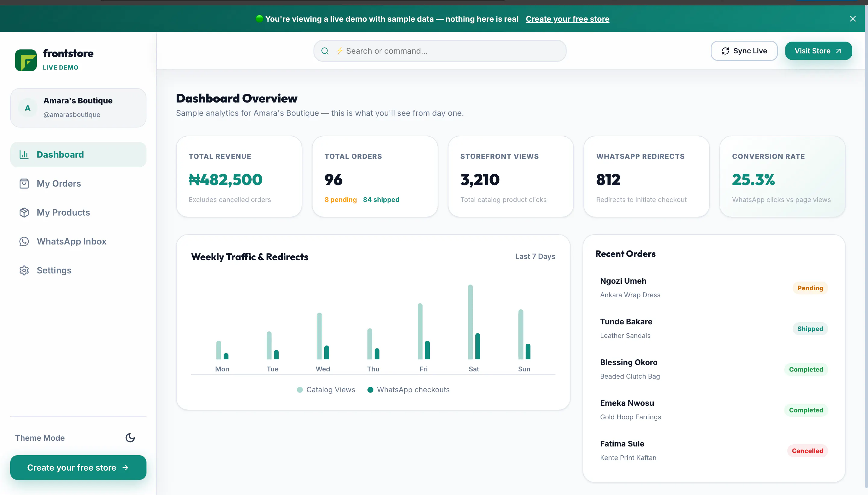Click the Friday WhatsApp checkouts bar
Screen dimensions: 868x495
427,350
